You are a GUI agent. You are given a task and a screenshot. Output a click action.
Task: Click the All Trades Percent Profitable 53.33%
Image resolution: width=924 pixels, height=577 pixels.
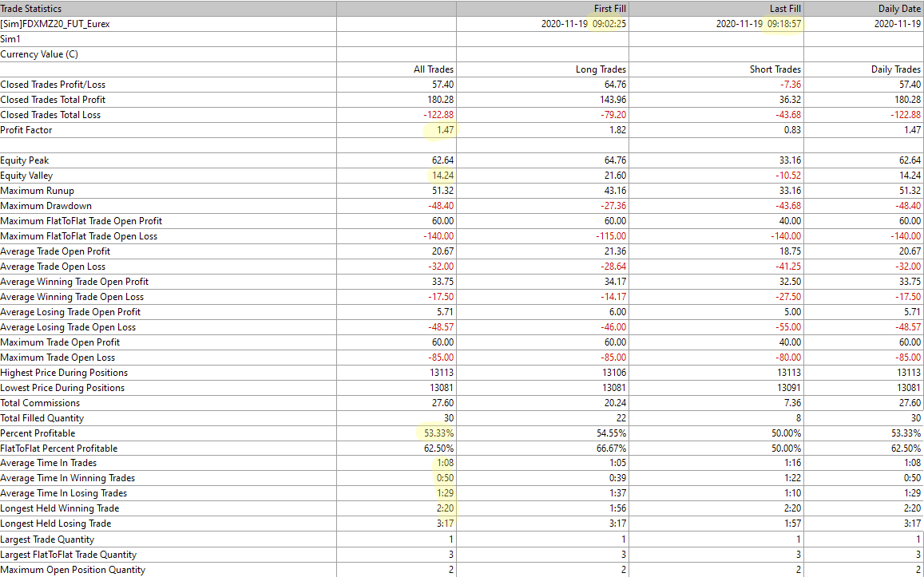[438, 433]
